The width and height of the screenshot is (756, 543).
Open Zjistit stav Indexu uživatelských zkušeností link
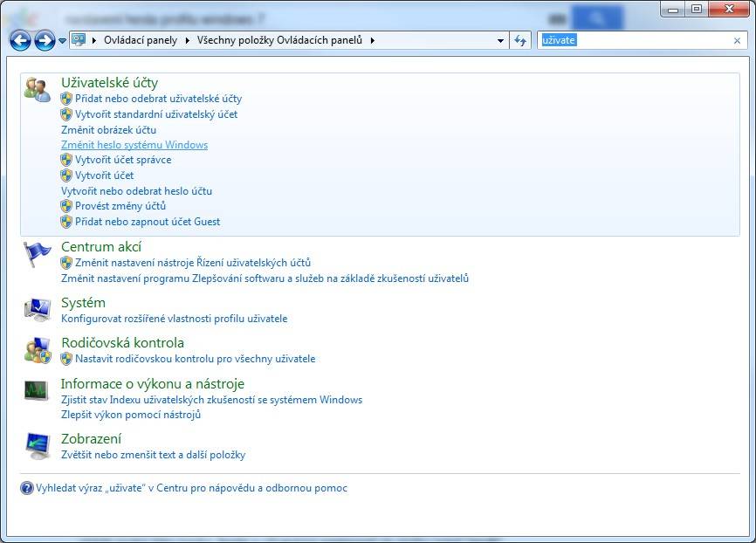tap(211, 400)
